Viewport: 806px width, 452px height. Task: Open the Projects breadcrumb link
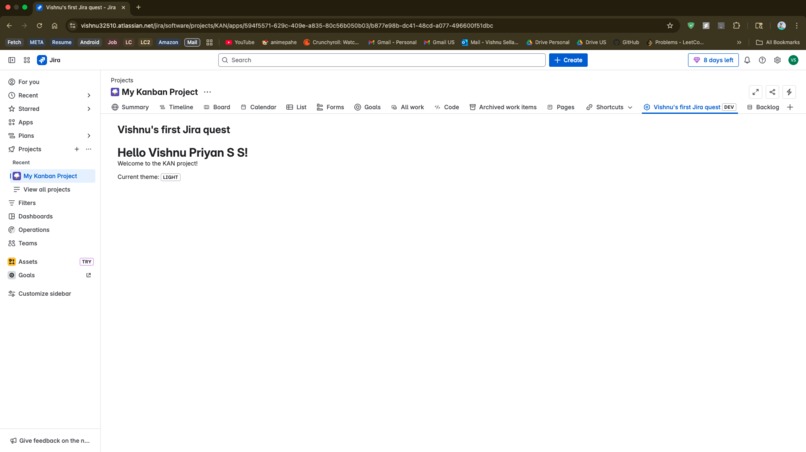coord(122,80)
